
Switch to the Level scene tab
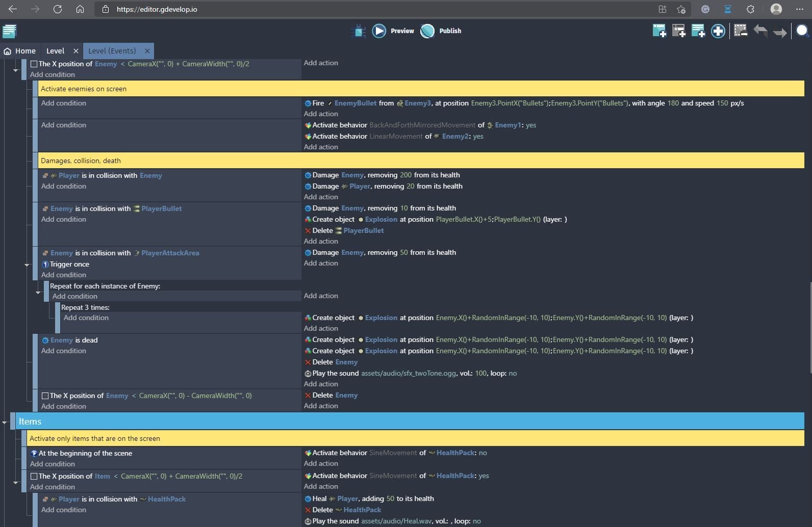[55, 51]
